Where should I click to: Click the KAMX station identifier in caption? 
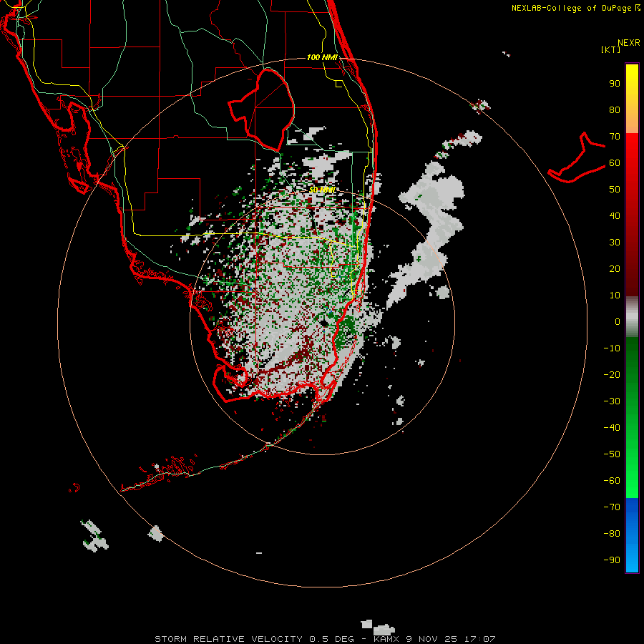point(387,639)
